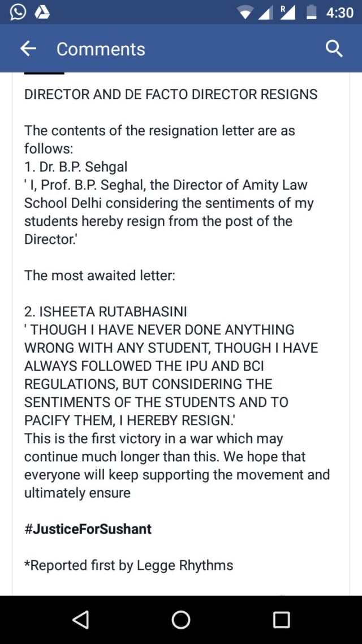
Task: Tap the back arrow in Comments header
Action: tap(28, 49)
